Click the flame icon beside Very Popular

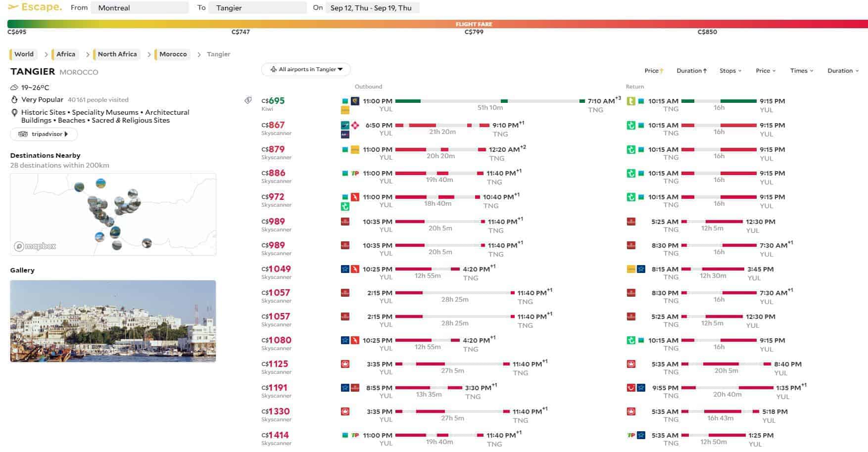pos(14,100)
